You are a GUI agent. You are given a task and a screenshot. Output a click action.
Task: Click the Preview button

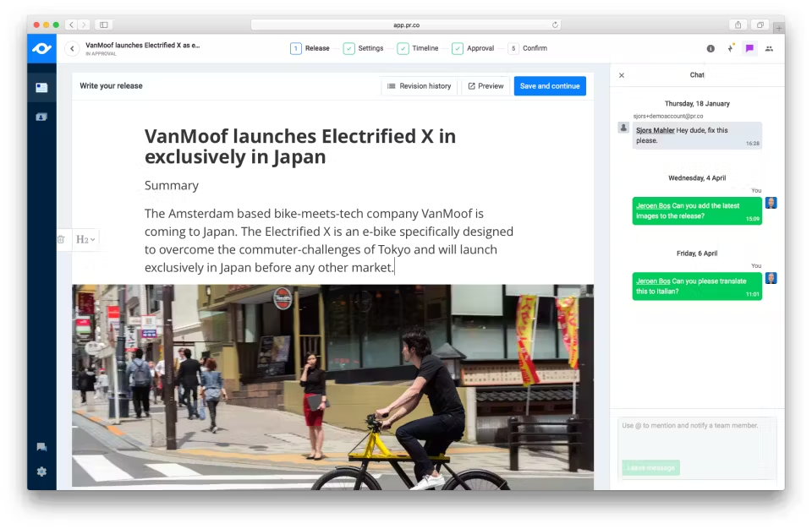(486, 86)
